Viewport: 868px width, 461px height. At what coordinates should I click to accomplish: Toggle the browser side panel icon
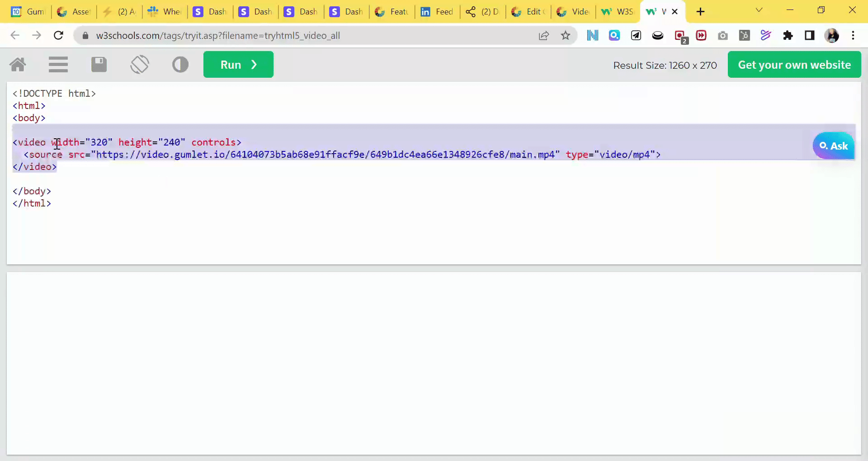point(809,35)
